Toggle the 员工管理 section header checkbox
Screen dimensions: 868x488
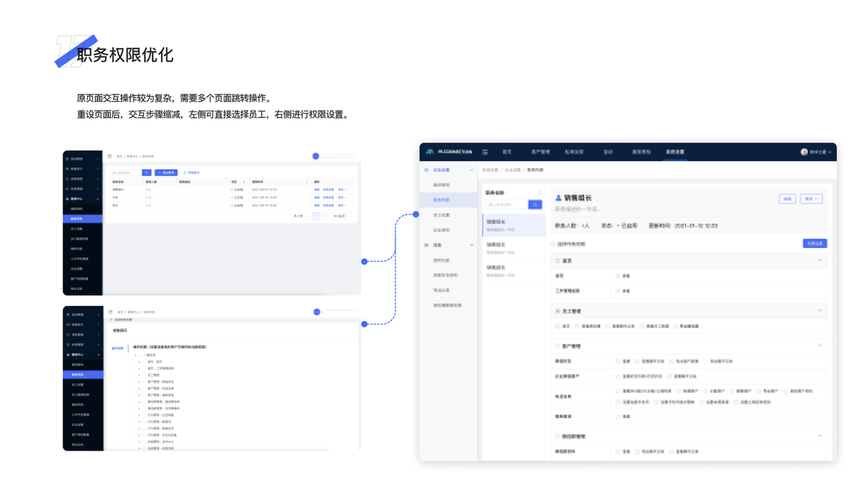pyautogui.click(x=557, y=312)
